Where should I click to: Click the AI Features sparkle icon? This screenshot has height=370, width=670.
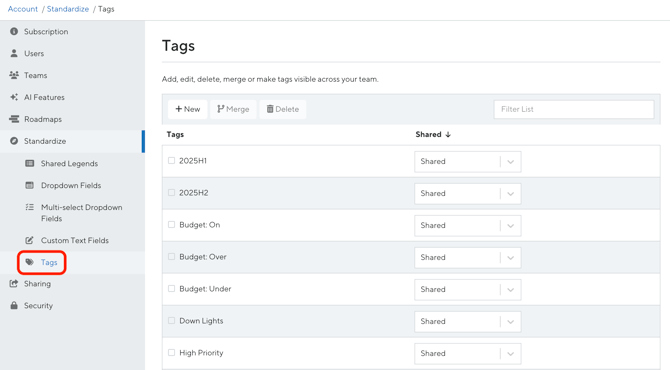coord(14,97)
